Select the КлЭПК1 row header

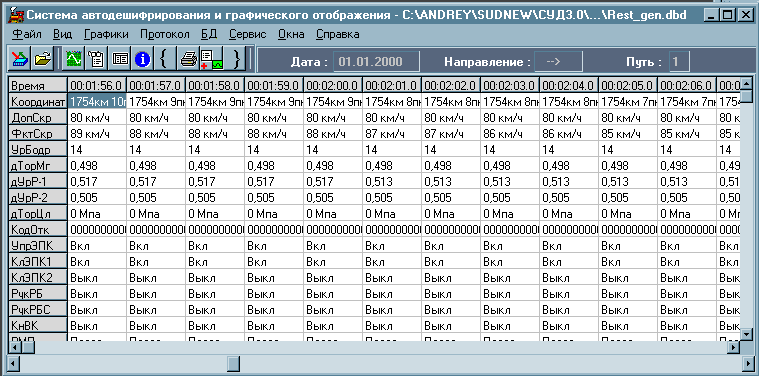tap(38, 261)
